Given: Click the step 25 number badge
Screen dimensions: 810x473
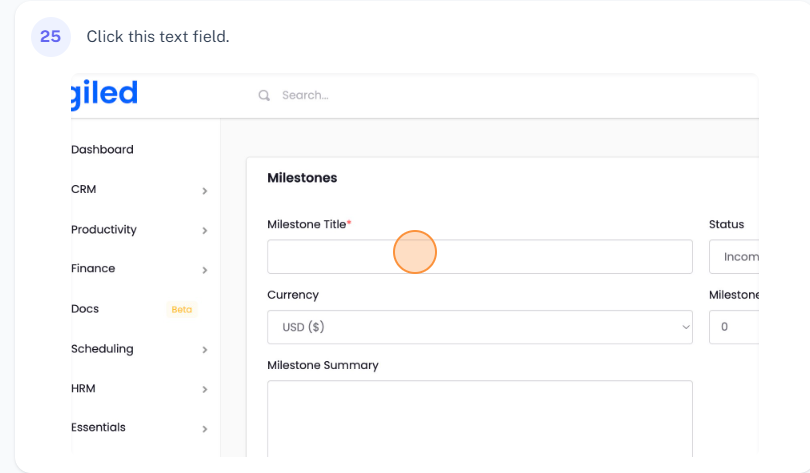Looking at the screenshot, I should [50, 37].
